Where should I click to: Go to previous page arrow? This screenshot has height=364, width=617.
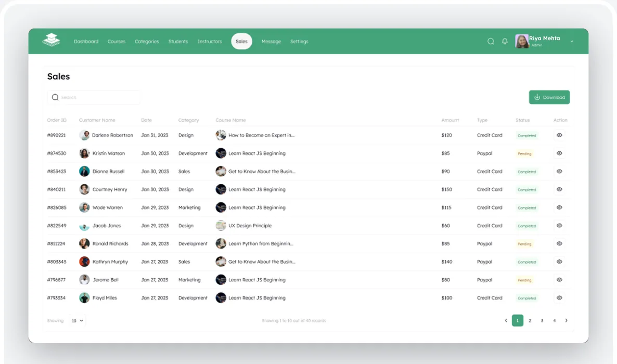point(506,321)
